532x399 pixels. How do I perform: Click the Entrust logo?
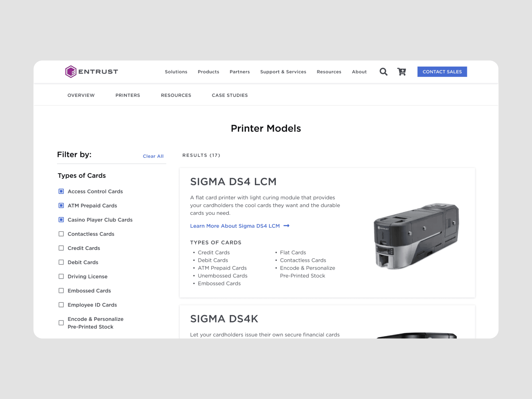pyautogui.click(x=92, y=72)
